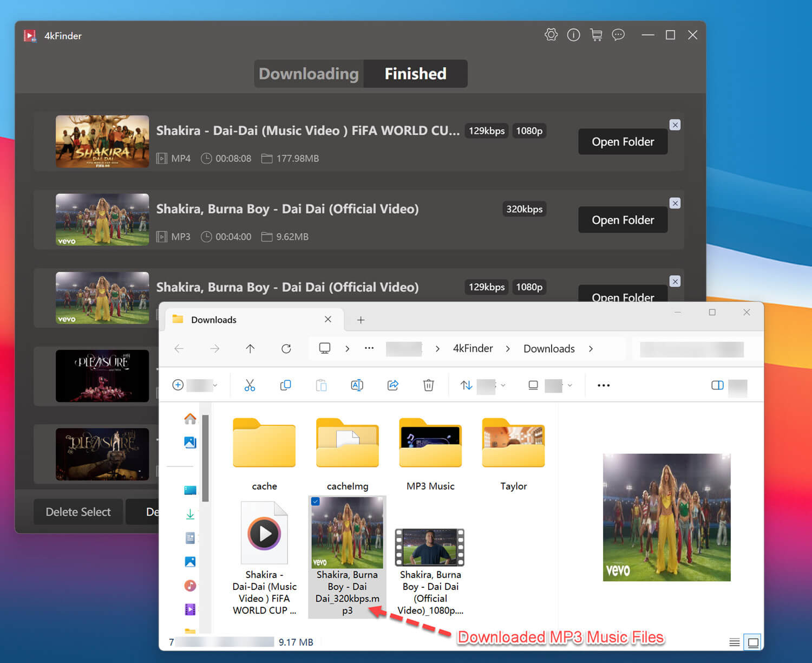Copy the selected file
Viewport: 812px width, 663px height.
[285, 385]
